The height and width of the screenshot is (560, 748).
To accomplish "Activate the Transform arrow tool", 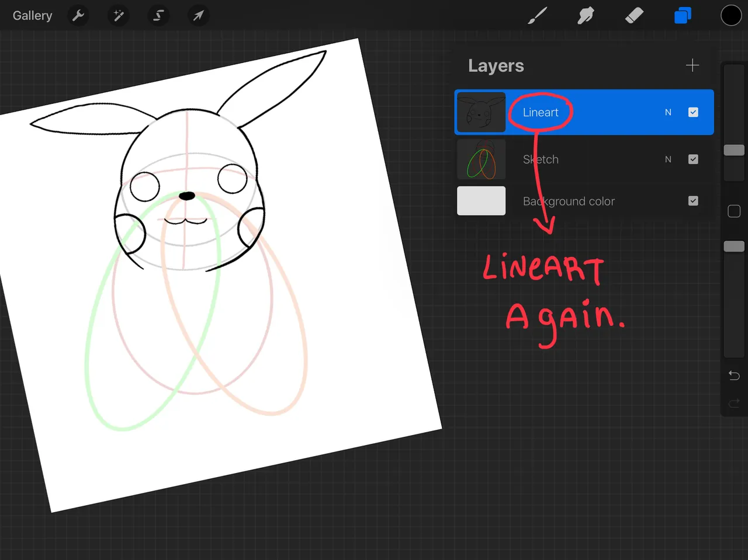I will pyautogui.click(x=198, y=16).
